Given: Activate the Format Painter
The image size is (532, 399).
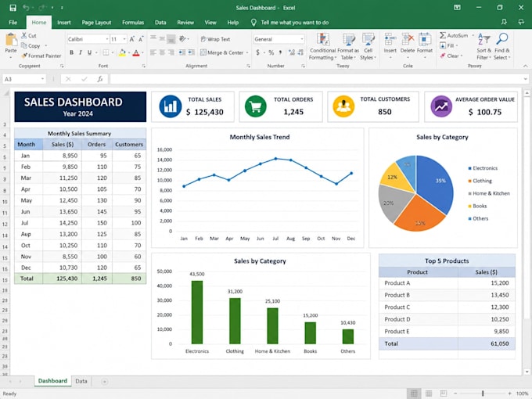Looking at the screenshot, I should click(41, 56).
